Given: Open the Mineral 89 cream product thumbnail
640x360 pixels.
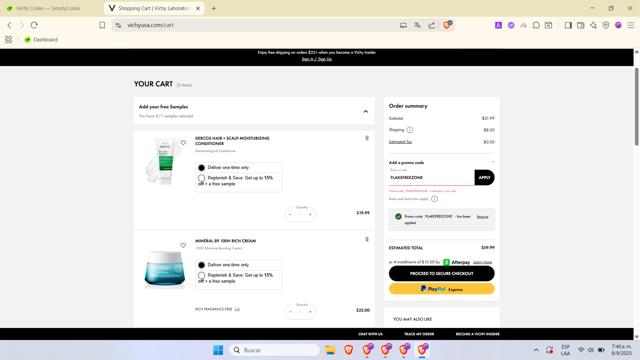Looking at the screenshot, I should coord(165,269).
